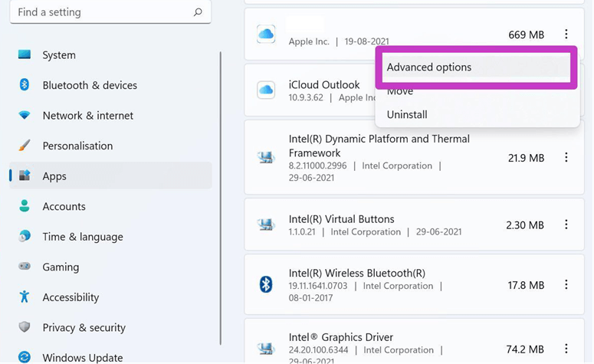Click the Apps sidebar icon
This screenshot has height=364, width=594.
[25, 175]
